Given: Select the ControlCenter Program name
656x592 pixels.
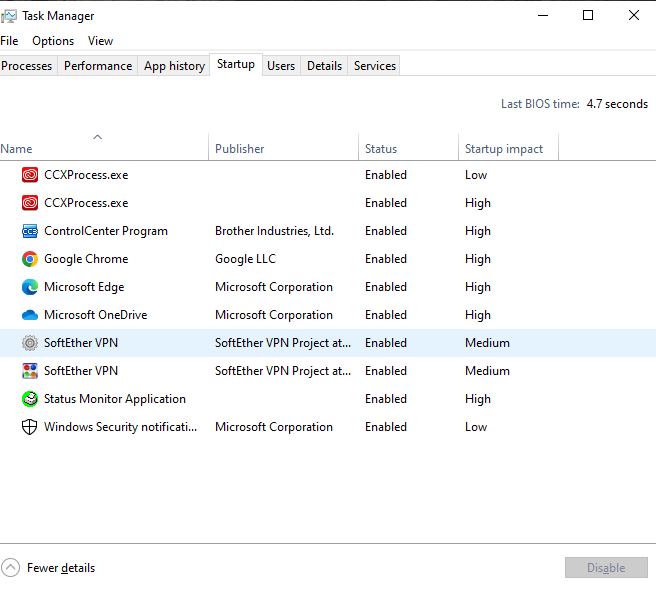Looking at the screenshot, I should click(x=106, y=231).
